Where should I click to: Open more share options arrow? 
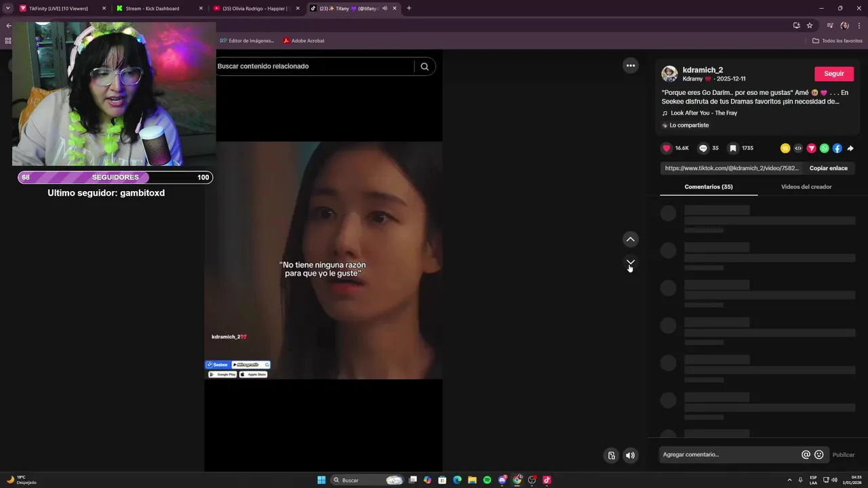point(850,148)
